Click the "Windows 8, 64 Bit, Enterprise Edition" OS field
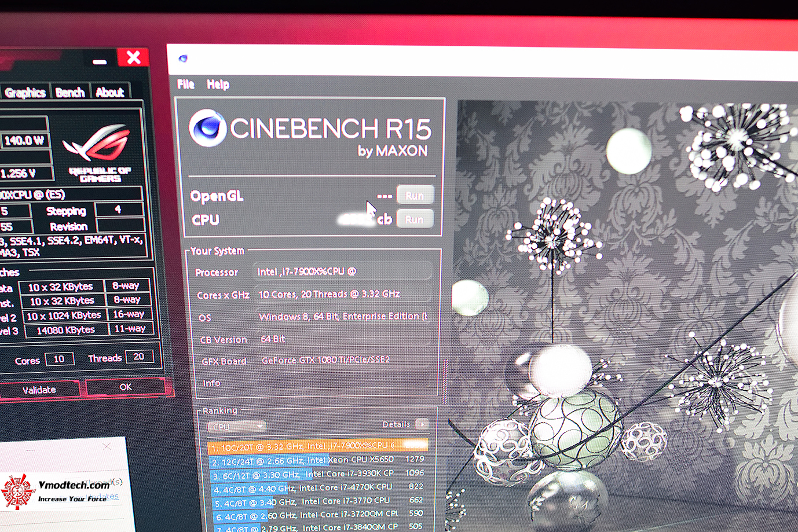This screenshot has width=798, height=532. 343,316
